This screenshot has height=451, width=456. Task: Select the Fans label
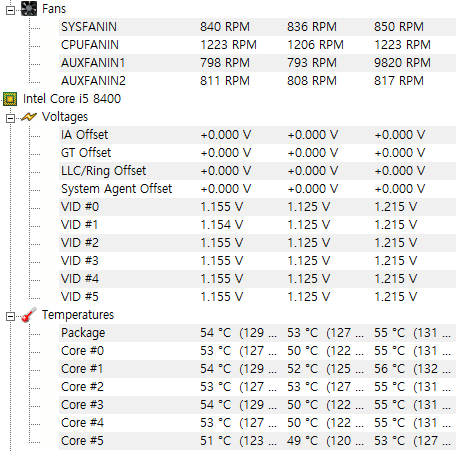point(54,9)
